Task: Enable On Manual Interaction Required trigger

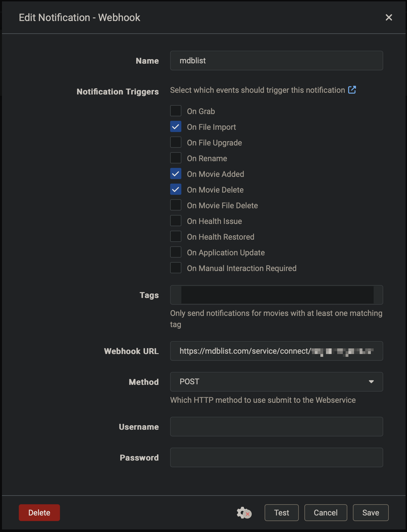Action: 176,268
